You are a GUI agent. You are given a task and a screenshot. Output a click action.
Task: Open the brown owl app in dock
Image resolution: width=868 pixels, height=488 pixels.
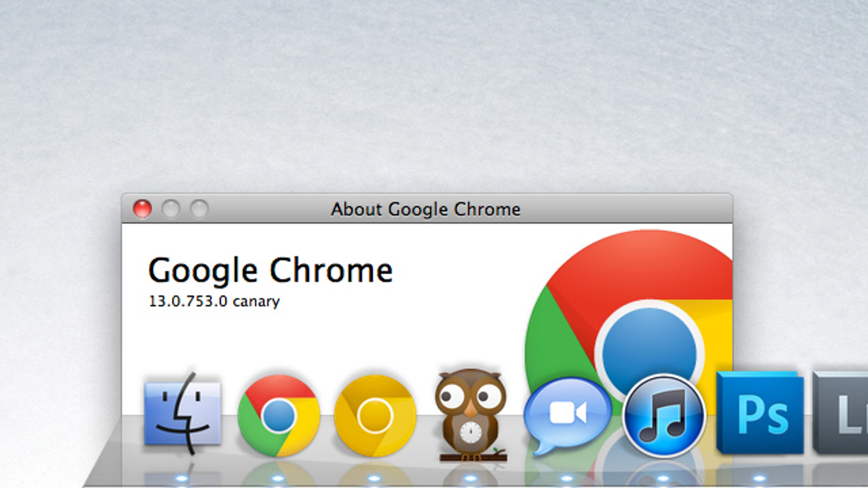[471, 415]
